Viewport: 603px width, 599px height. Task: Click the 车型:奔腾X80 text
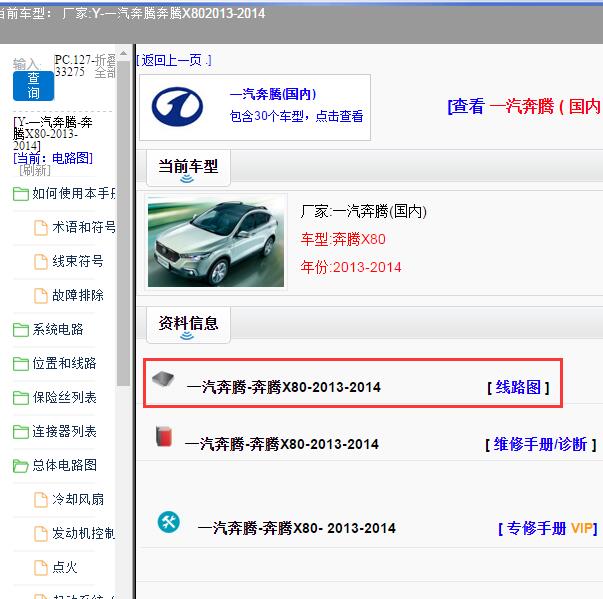coord(343,239)
